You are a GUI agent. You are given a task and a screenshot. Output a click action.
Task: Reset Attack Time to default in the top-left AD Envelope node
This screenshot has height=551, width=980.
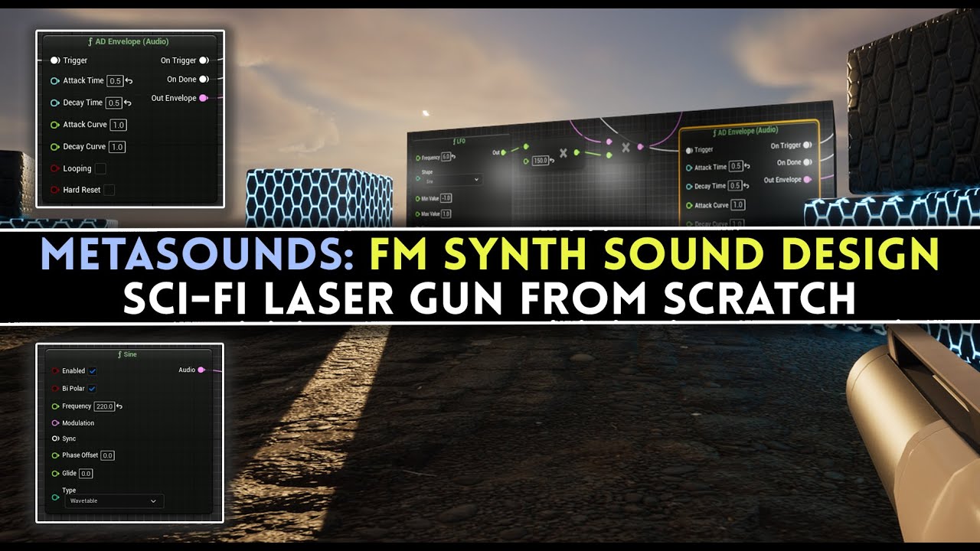[129, 80]
